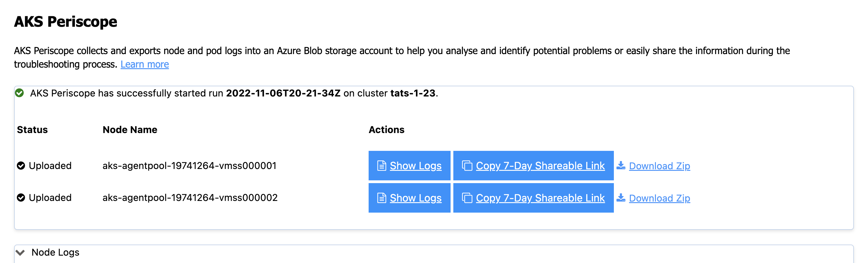Click node name aks-agentpool-19741264-vmss000002
868x263 pixels.
[190, 198]
